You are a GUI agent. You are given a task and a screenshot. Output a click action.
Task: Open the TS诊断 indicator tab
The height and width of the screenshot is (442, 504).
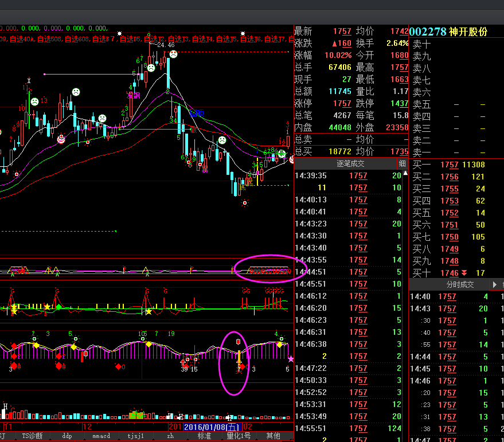point(32,436)
